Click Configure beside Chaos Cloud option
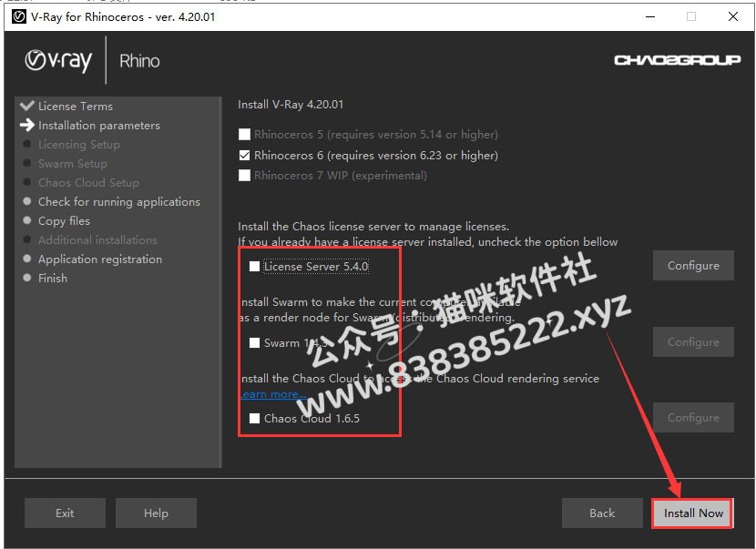This screenshot has height=549, width=756. [x=693, y=417]
